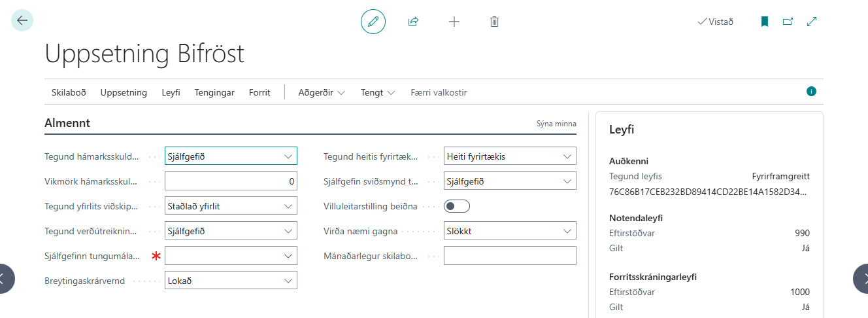Toggle Villuleitarstilling beiðna switch
This screenshot has width=868, height=318.
point(457,205)
